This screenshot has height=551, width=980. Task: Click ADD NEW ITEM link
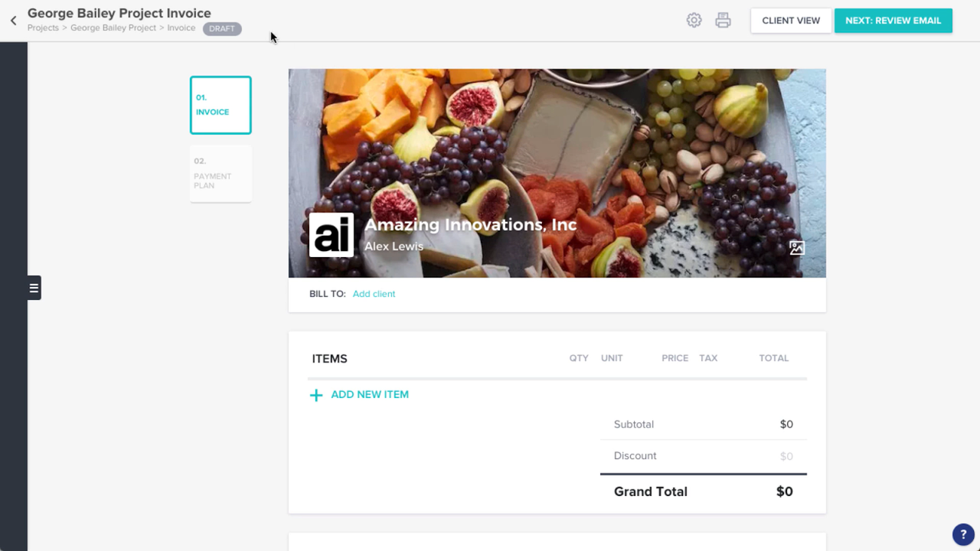tap(370, 395)
